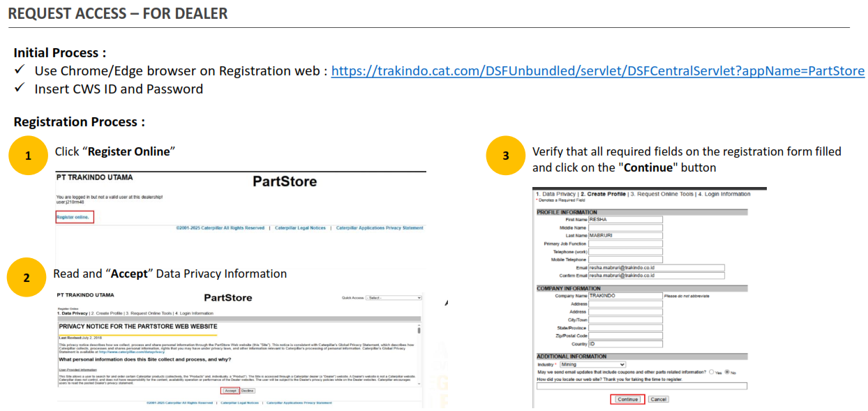Click the Mobile Telephone field
Screen dimensions: 868x411
click(x=625, y=260)
